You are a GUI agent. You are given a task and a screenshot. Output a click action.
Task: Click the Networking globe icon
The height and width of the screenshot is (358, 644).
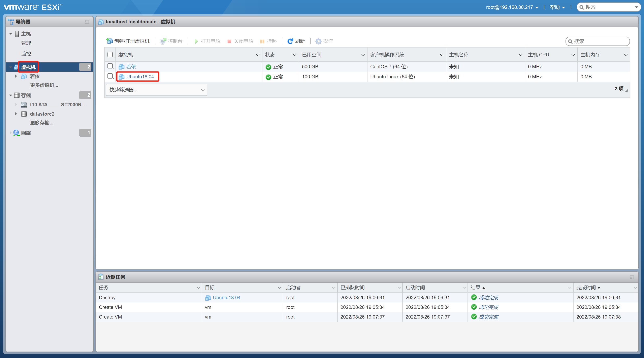pyautogui.click(x=16, y=133)
